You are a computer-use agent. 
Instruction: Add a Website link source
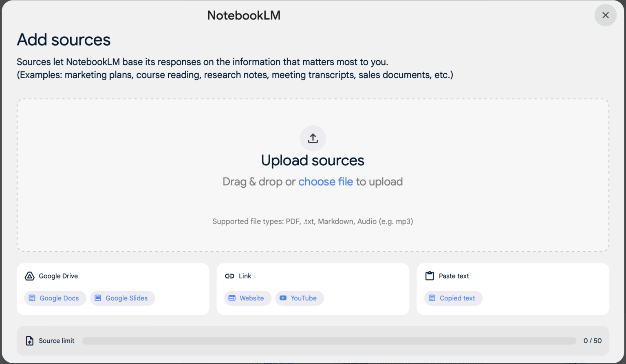point(247,298)
